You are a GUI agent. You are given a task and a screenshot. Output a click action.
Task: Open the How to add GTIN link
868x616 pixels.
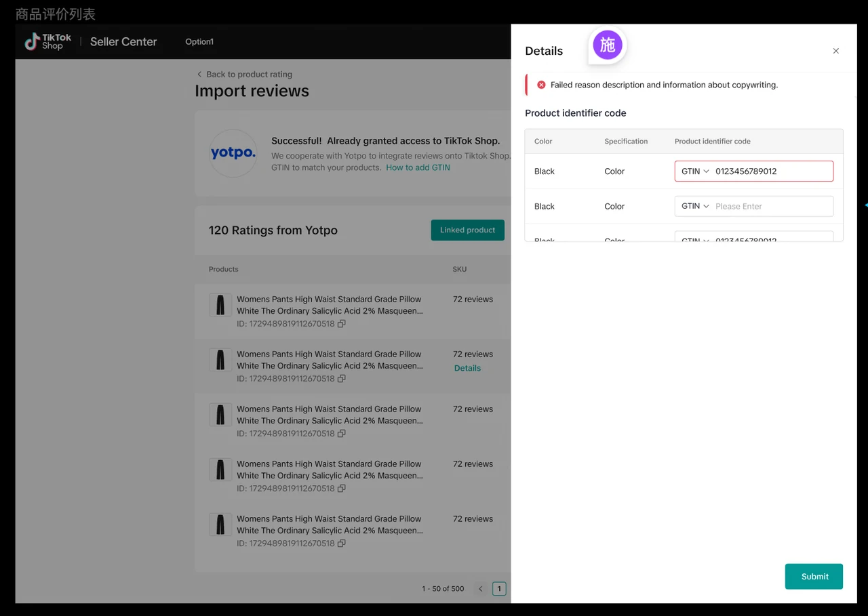pyautogui.click(x=418, y=167)
